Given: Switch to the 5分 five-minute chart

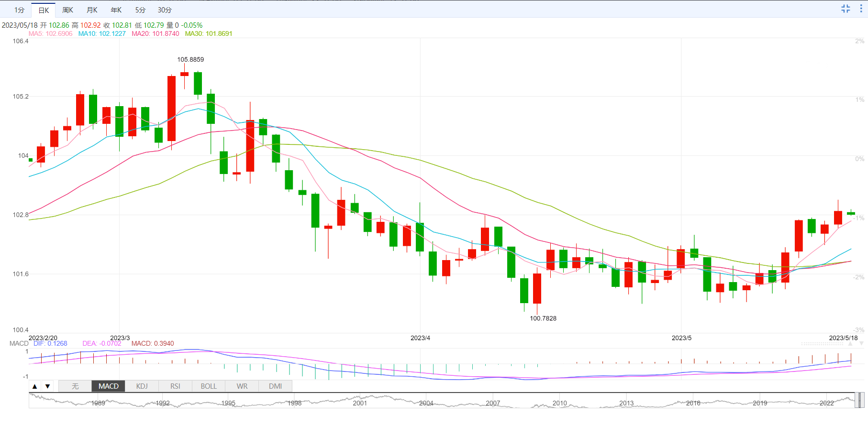Looking at the screenshot, I should pos(140,10).
